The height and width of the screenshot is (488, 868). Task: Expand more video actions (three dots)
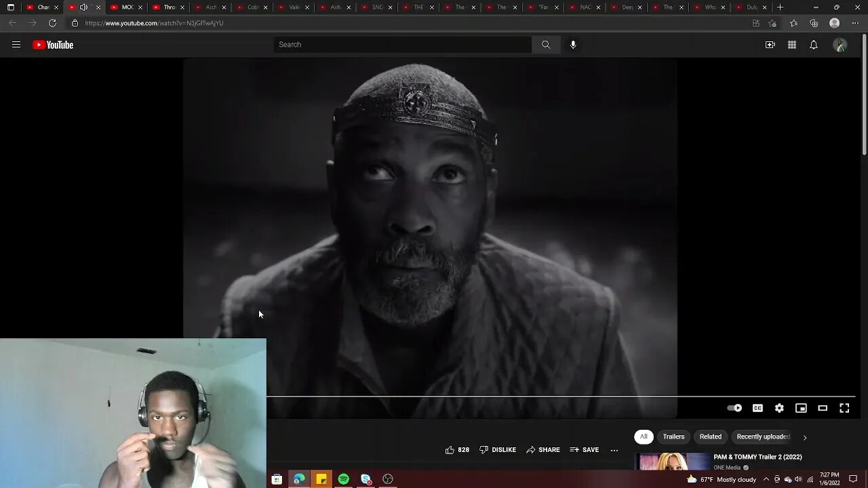(x=614, y=450)
